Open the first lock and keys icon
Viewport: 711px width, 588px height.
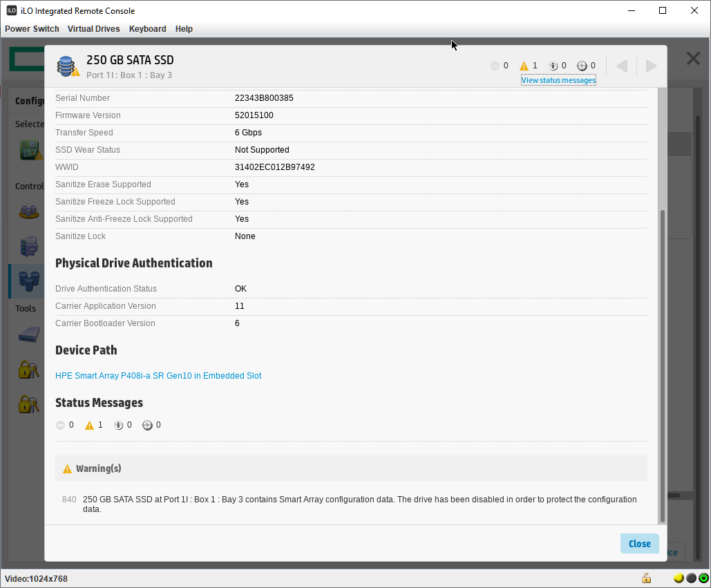coord(28,370)
